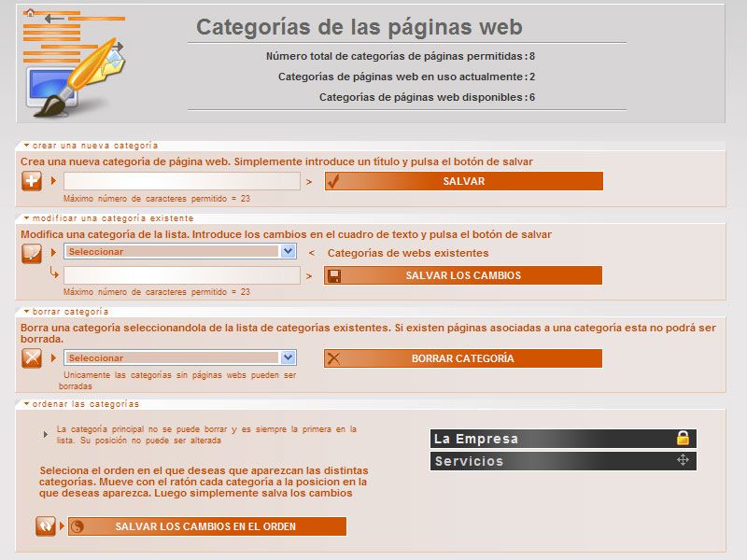This screenshot has width=747, height=560.
Task: Select the Servicios category bar
Action: tap(563, 461)
